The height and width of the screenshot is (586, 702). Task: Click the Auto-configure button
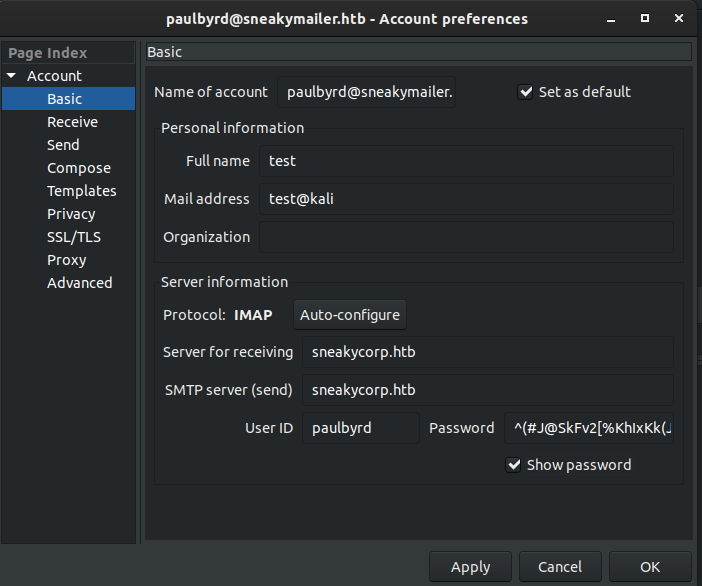[350, 315]
